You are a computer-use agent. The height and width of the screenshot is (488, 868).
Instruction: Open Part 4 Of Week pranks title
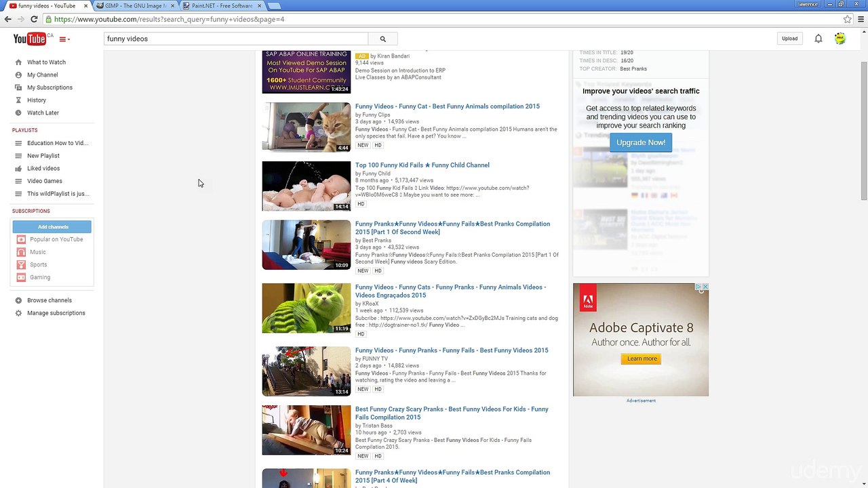click(x=452, y=476)
